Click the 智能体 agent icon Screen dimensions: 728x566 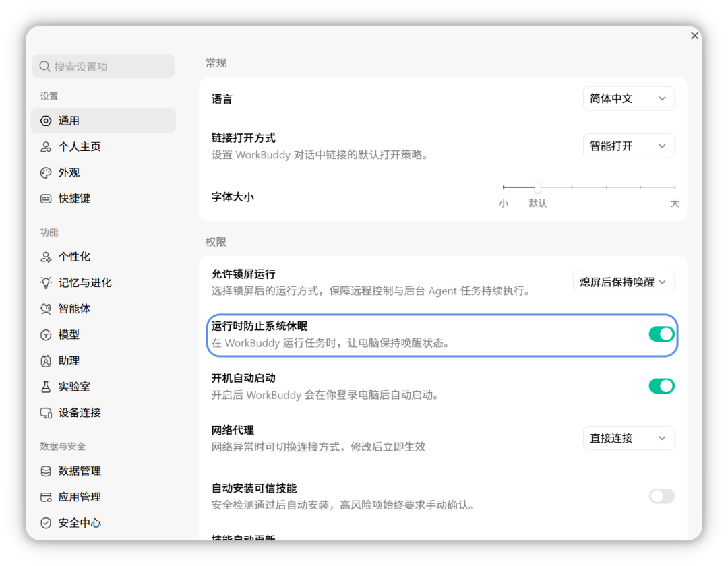[x=46, y=309]
